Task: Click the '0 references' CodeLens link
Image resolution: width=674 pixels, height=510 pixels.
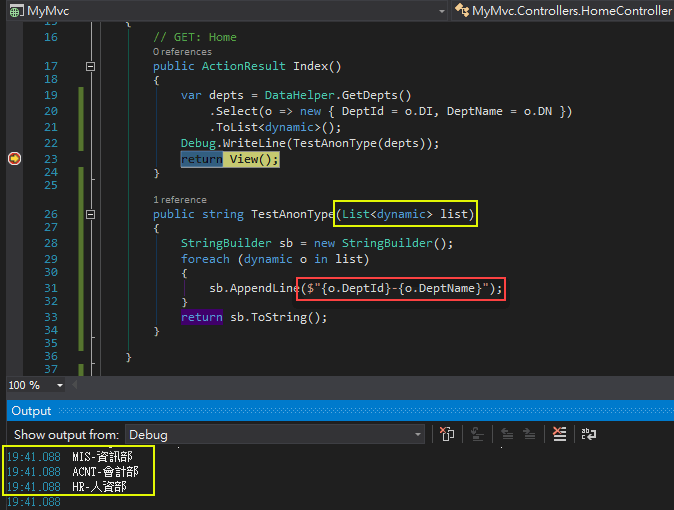Action: point(182,52)
